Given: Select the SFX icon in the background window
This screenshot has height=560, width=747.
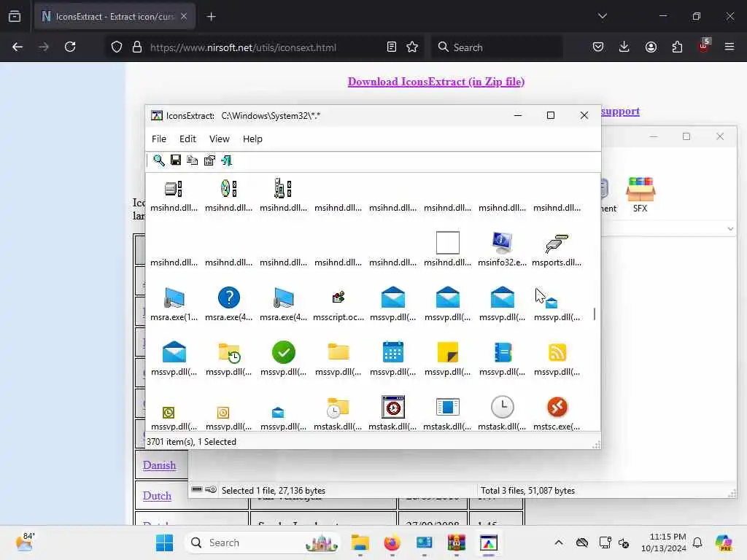Looking at the screenshot, I should tap(640, 194).
